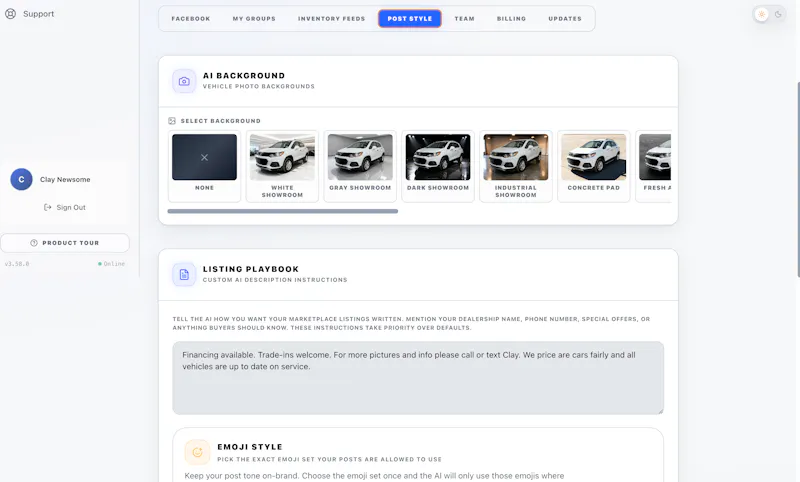Start the Product Tour
The height and width of the screenshot is (482, 800).
[65, 243]
